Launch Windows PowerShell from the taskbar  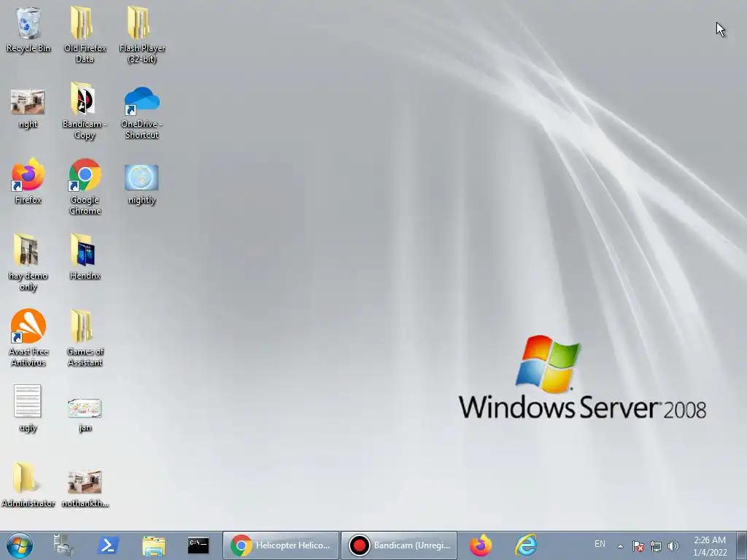coord(108,545)
